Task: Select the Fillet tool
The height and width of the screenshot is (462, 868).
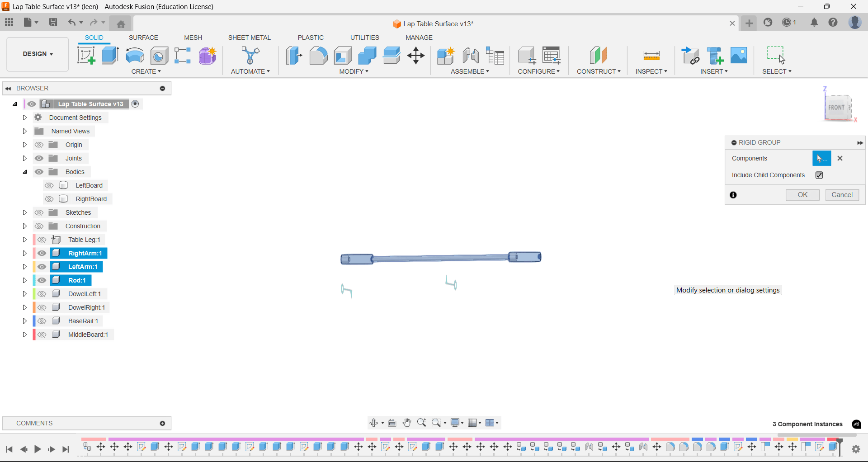Action: pos(318,56)
